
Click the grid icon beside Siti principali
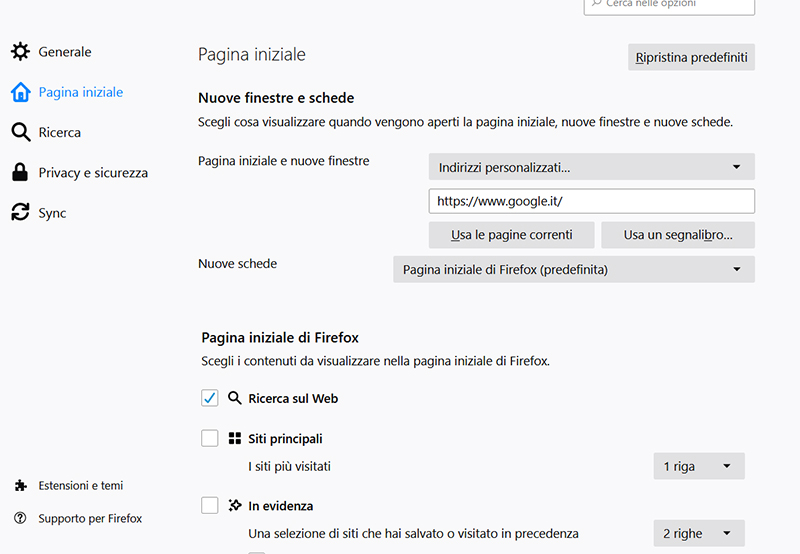point(235,438)
